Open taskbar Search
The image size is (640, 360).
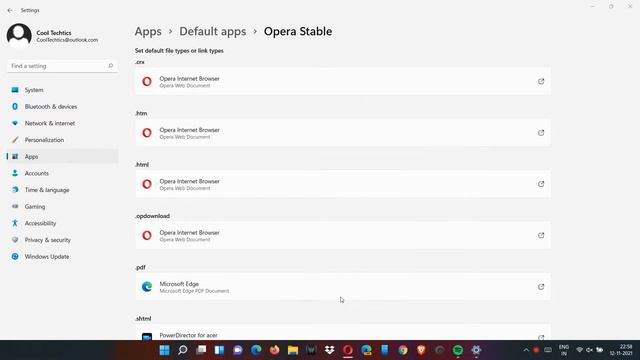pyautogui.click(x=183, y=350)
